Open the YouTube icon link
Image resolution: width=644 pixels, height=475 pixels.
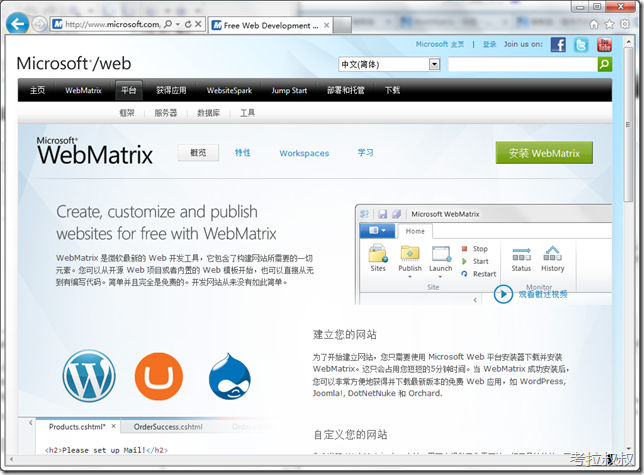click(x=604, y=45)
